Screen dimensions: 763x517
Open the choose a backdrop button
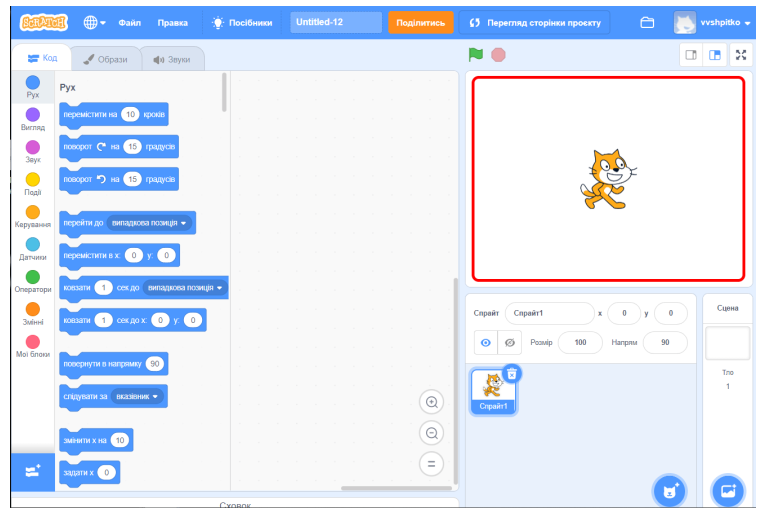coord(727,490)
